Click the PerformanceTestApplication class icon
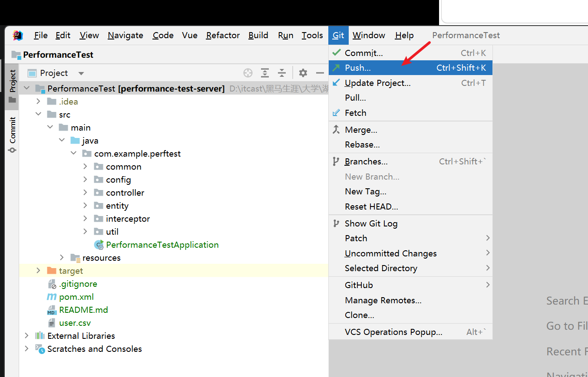Image resolution: width=588 pixels, height=377 pixels. point(99,245)
